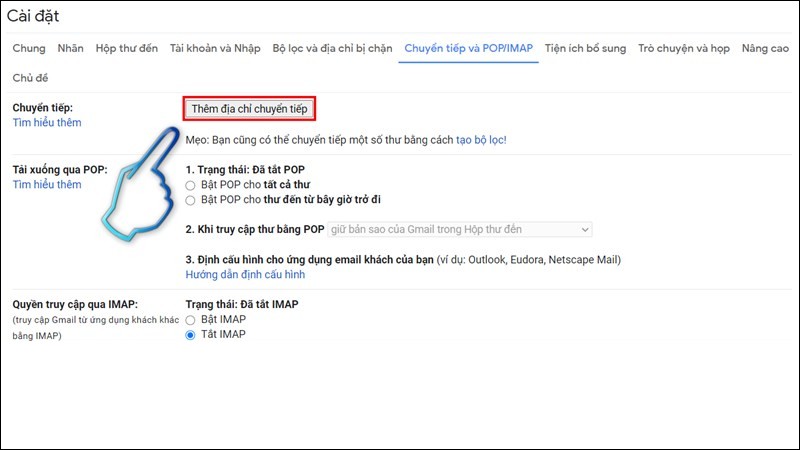Viewport: 800px width, 450px height.
Task: Open Tìm hiểu thêm under Tải xuống qua POP
Action: pos(47,185)
